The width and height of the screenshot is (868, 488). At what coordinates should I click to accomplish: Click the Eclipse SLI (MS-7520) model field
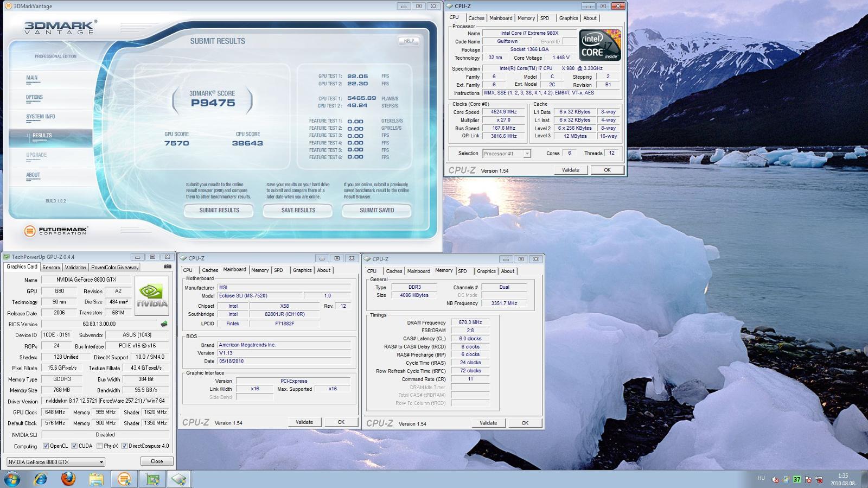[x=259, y=296]
